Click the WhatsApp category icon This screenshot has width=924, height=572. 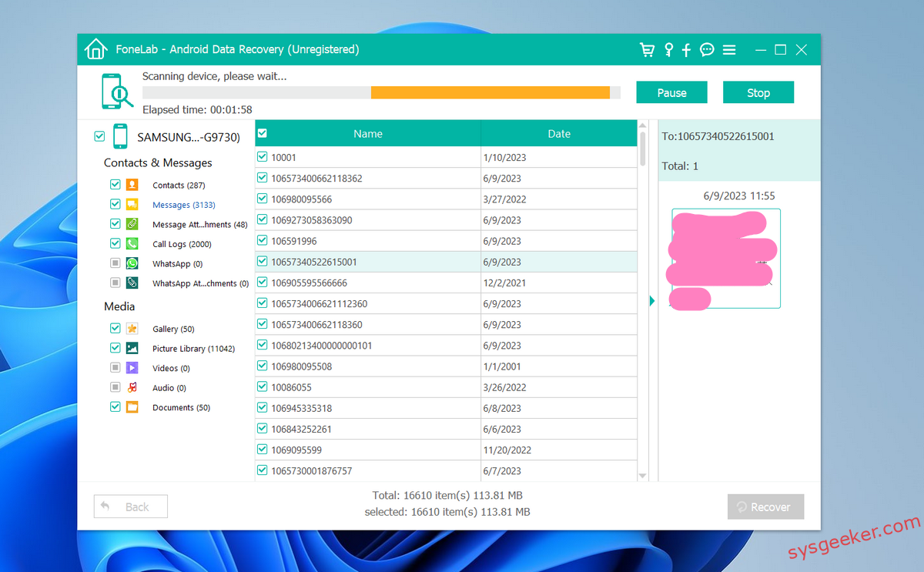point(131,263)
